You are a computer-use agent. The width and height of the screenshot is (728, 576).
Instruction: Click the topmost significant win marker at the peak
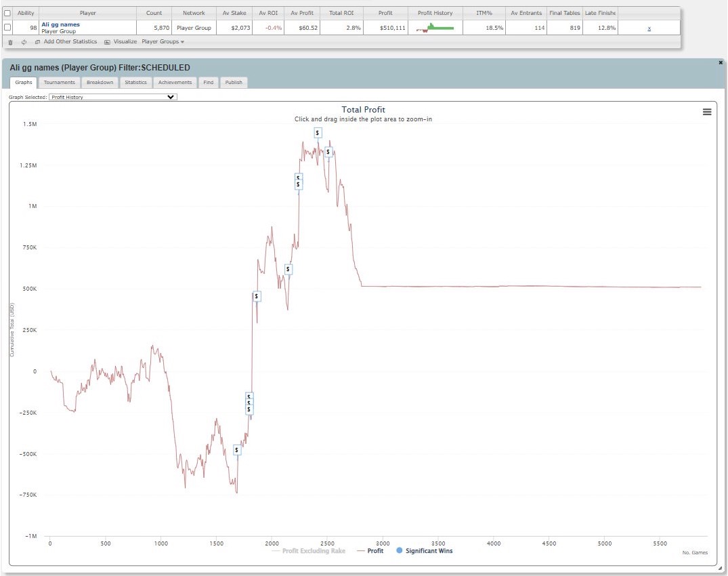(x=318, y=133)
